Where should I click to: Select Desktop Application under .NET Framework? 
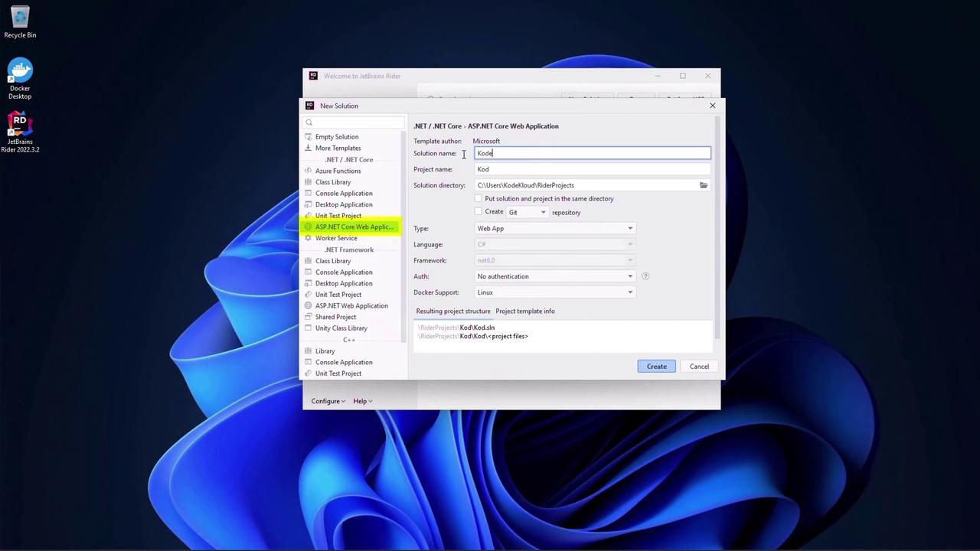click(x=344, y=283)
